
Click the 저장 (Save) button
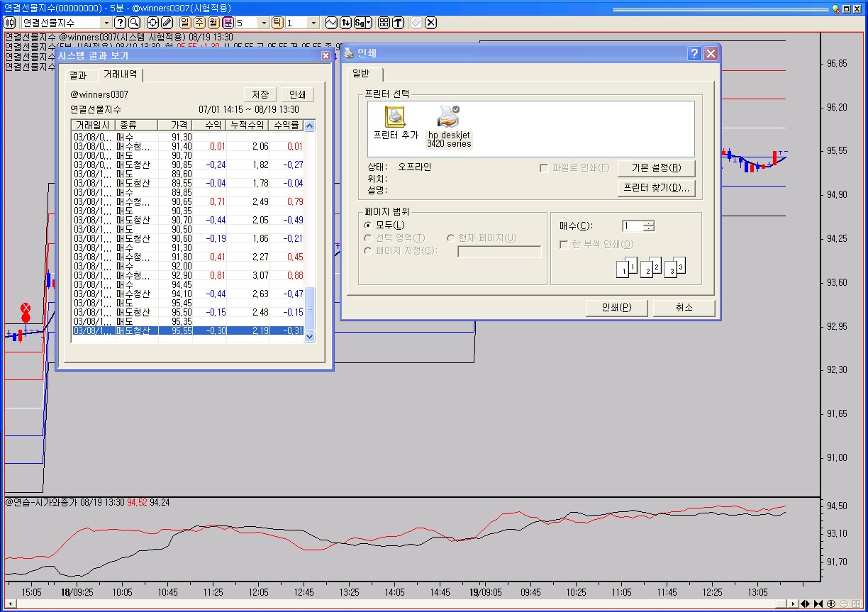pos(260,94)
